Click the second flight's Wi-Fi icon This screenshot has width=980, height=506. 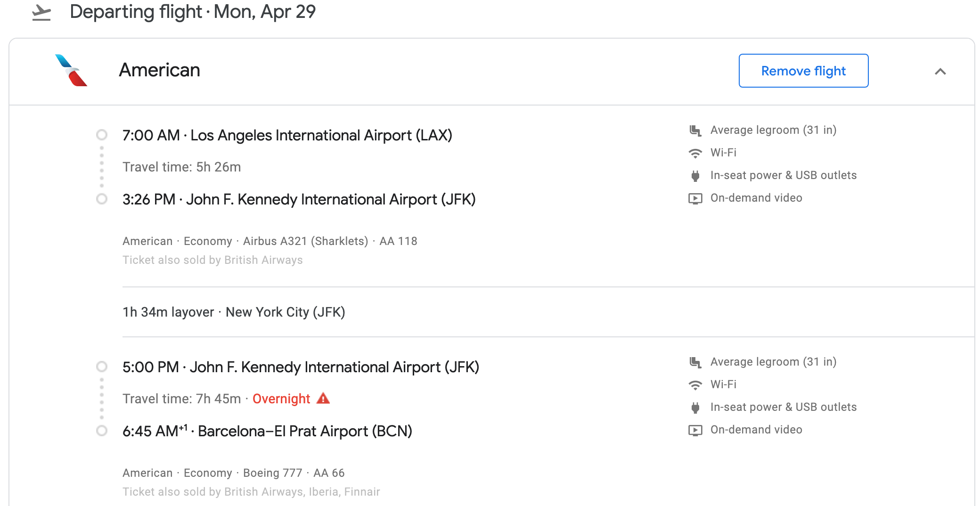click(695, 385)
